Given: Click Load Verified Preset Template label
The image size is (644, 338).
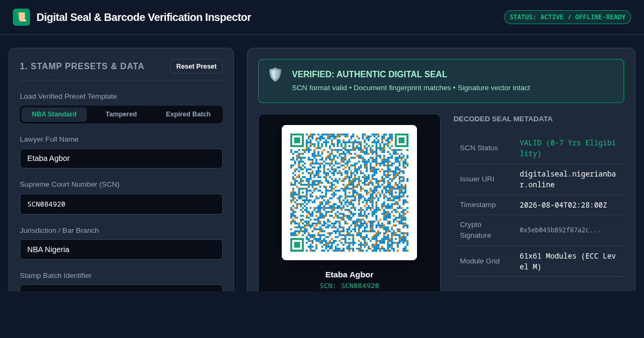Looking at the screenshot, I should (x=68, y=97).
